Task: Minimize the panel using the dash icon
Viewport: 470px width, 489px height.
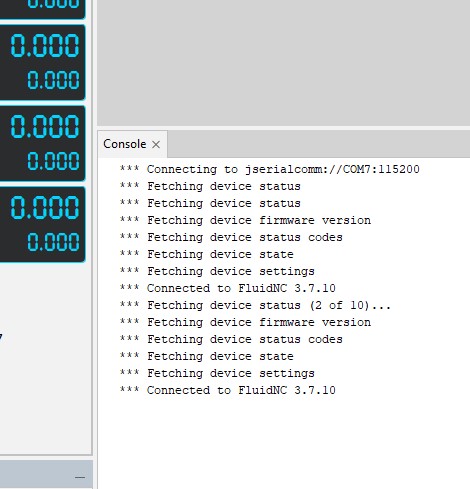Action: tap(80, 478)
